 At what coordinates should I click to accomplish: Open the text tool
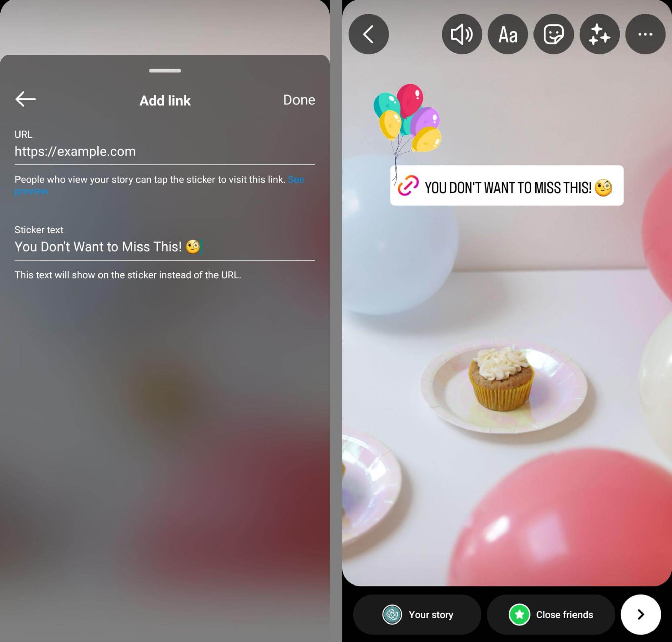pyautogui.click(x=507, y=34)
